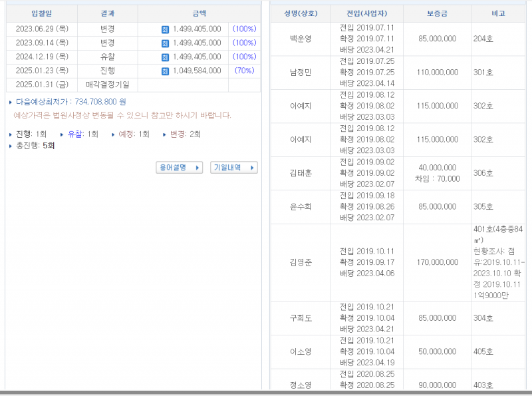Select the 성명(상호) column header

coord(300,13)
